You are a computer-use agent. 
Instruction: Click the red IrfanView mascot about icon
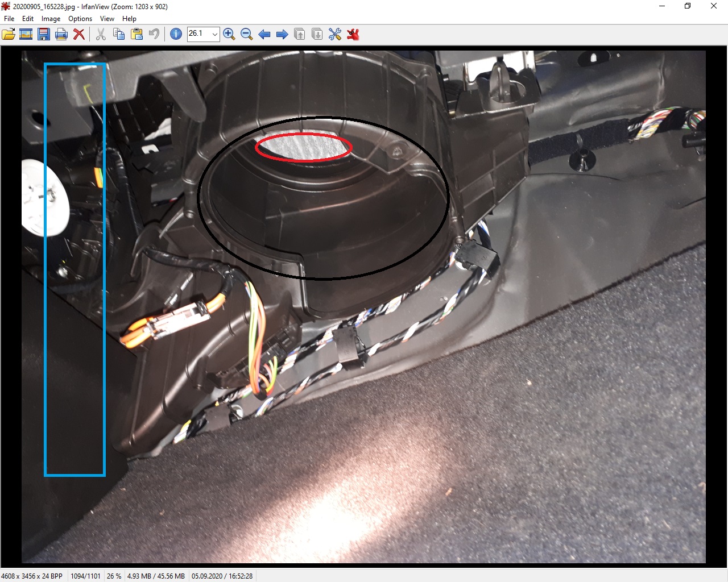pos(353,35)
